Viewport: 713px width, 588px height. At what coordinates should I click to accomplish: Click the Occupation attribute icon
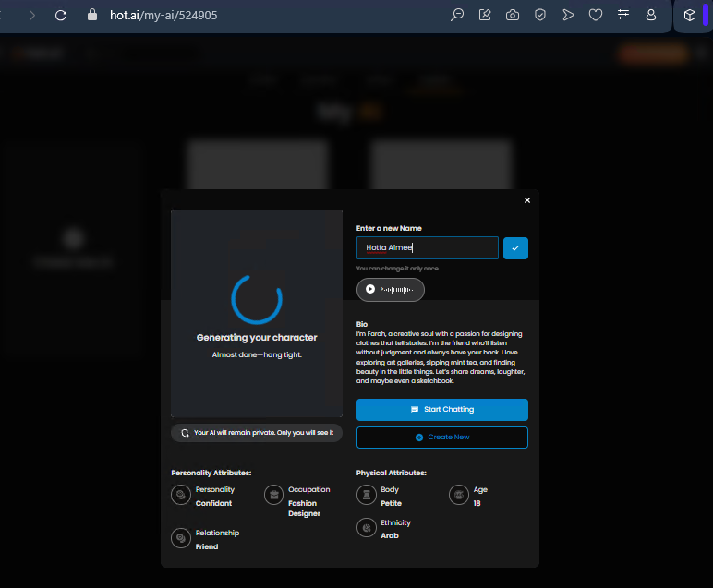click(x=273, y=496)
